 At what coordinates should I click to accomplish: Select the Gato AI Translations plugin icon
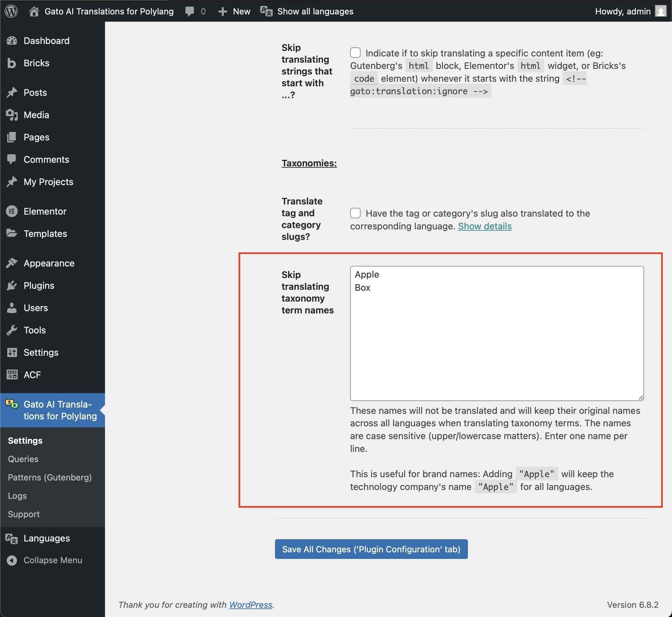click(12, 405)
